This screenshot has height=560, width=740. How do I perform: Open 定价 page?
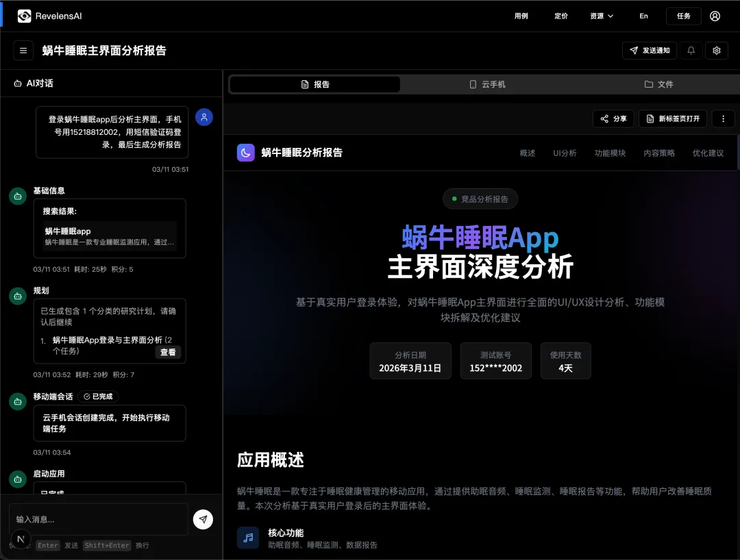click(x=561, y=16)
